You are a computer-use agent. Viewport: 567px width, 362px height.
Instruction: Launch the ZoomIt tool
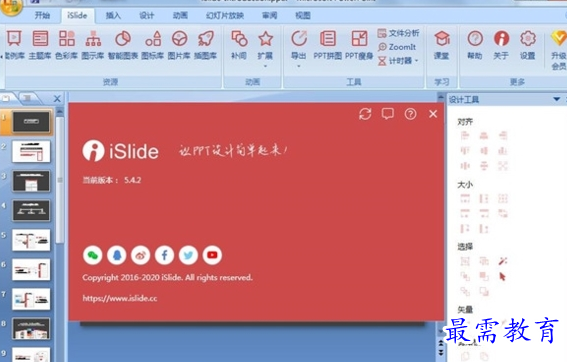tap(397, 47)
